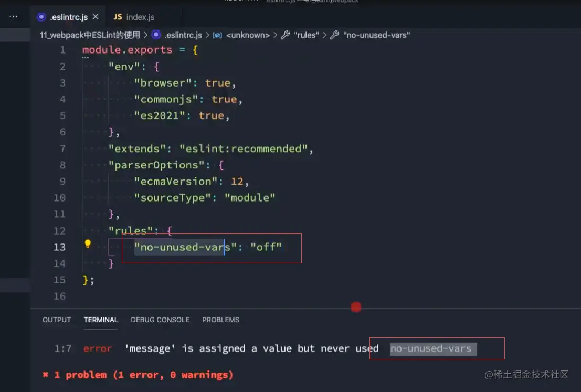
Task: Click the "sourceType" key
Action: tap(172, 198)
